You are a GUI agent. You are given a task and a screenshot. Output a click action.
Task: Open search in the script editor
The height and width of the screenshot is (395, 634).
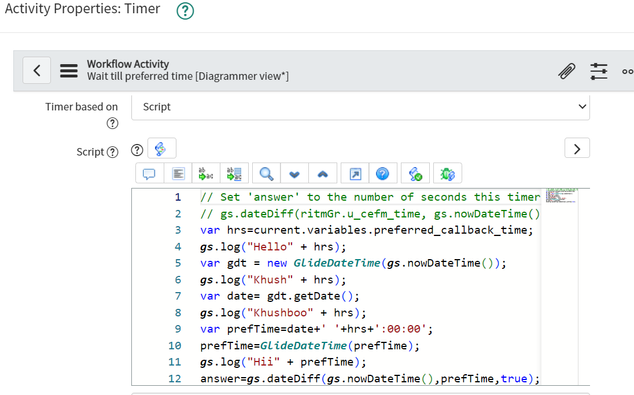tap(266, 174)
